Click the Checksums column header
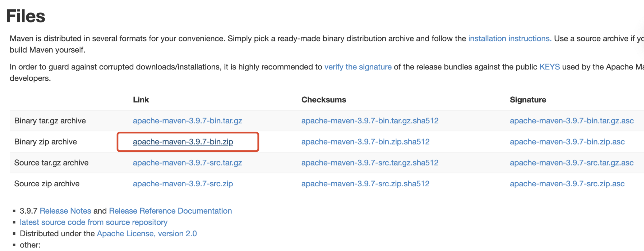 tap(324, 100)
